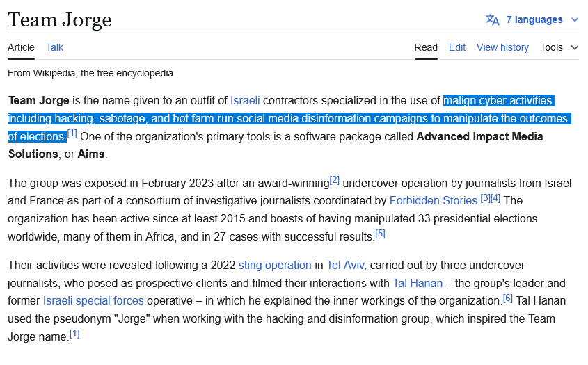The height and width of the screenshot is (365, 588).
Task: Expand the languages dropdown chevron
Action: click(575, 20)
